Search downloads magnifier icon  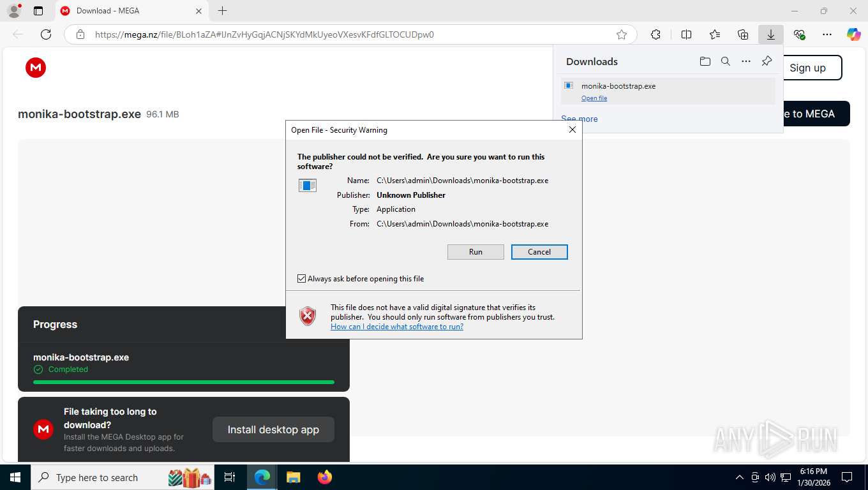pos(726,61)
